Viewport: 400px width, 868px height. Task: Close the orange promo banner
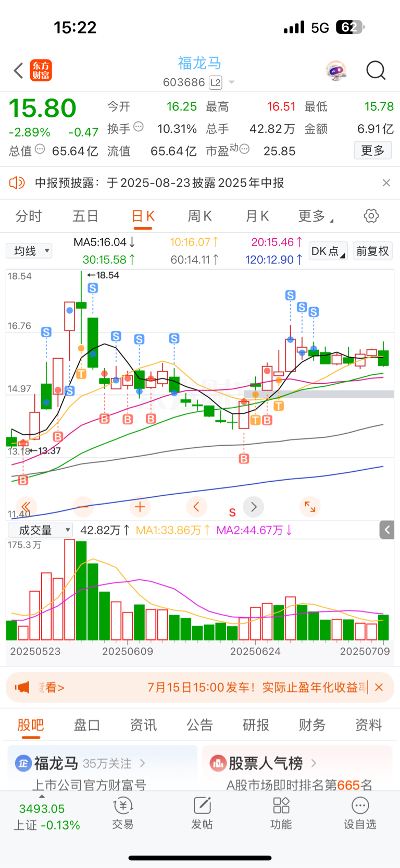[x=379, y=687]
